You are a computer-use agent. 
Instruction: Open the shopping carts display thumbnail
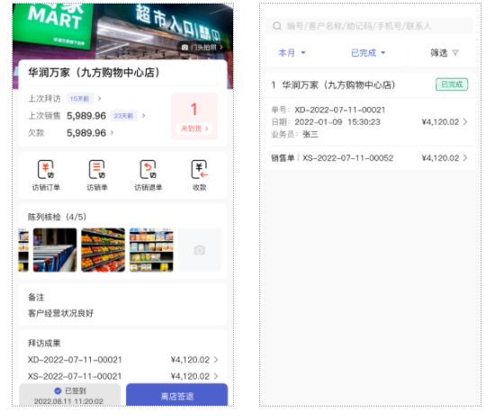[55, 250]
